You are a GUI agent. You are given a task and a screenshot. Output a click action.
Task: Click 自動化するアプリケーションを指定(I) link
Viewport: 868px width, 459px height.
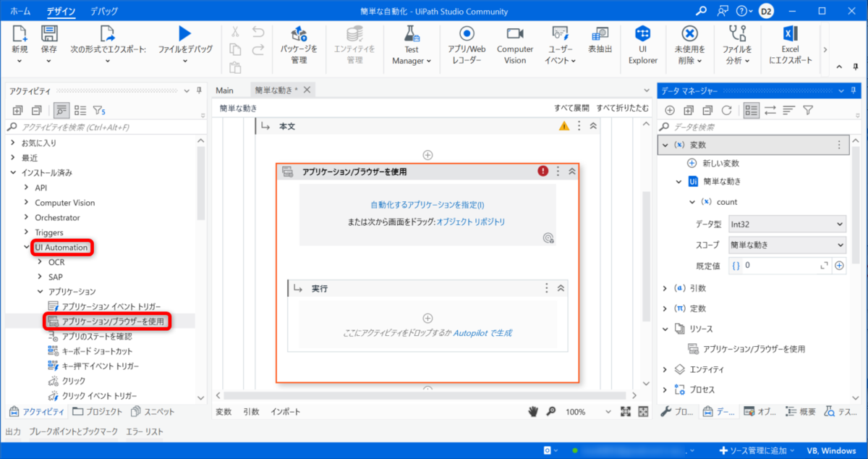click(427, 205)
